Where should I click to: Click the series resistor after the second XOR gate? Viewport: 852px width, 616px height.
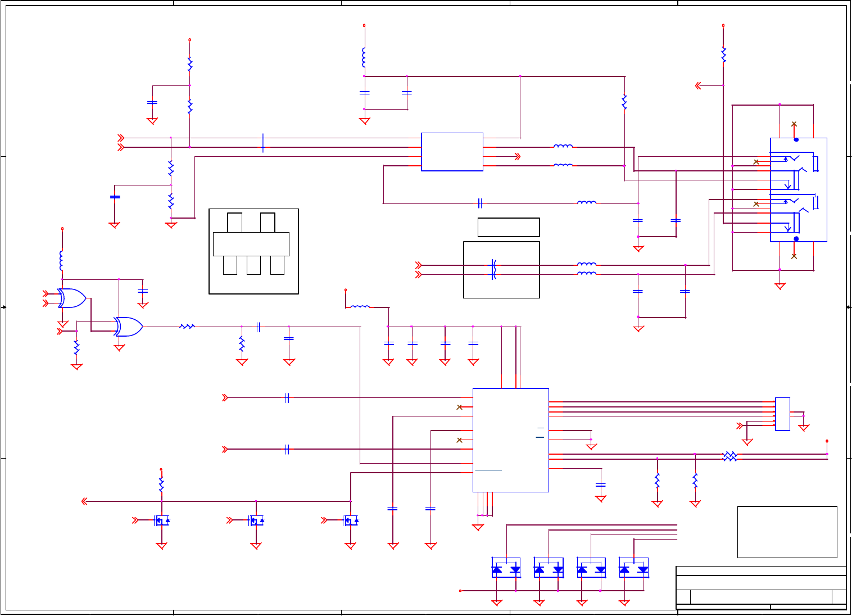187,326
